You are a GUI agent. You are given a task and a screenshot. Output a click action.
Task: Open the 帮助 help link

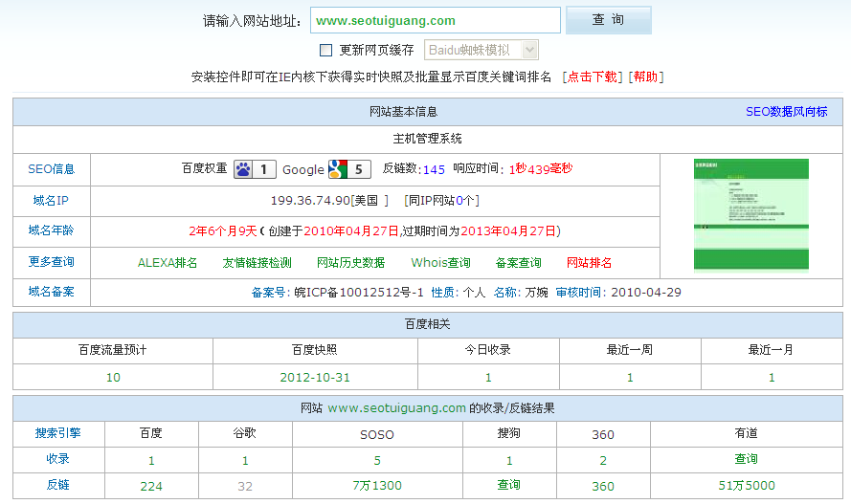(646, 77)
